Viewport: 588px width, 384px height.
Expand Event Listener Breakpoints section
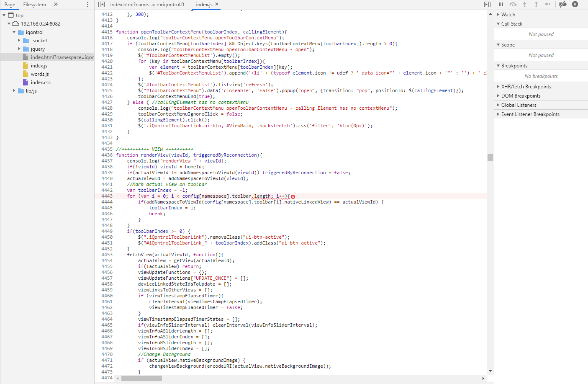click(x=541, y=114)
